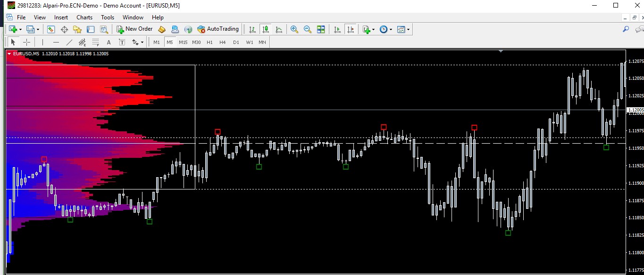This screenshot has width=644, height=275.
Task: Expand the New Chart dropdown arrow
Action: tap(20, 29)
